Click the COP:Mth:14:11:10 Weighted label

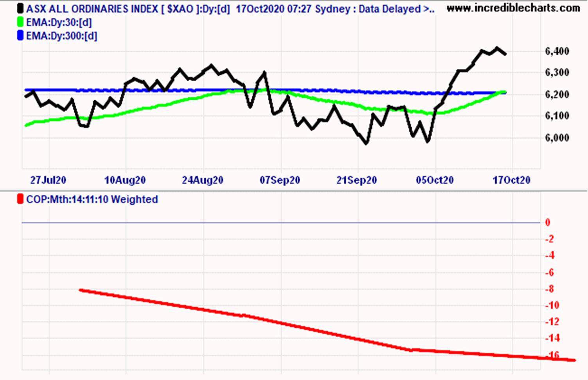[92, 199]
